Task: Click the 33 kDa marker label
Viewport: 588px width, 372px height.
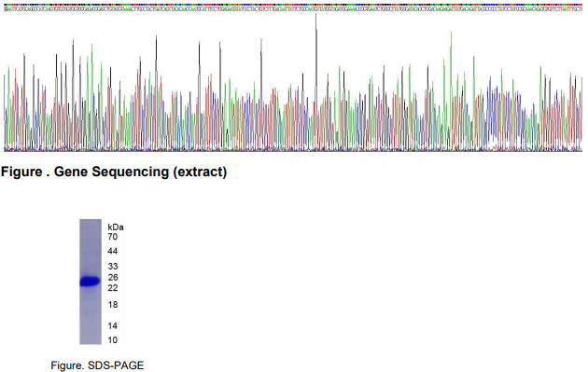Action: [x=113, y=267]
